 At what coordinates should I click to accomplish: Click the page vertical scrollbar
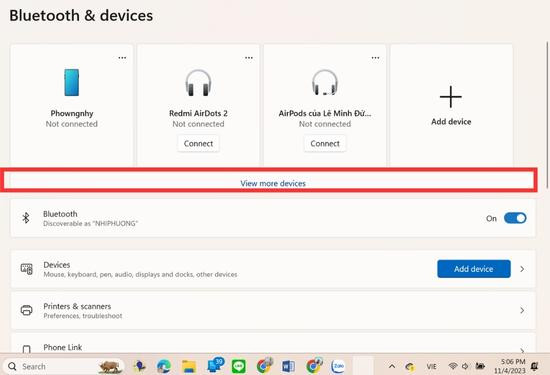click(x=547, y=114)
